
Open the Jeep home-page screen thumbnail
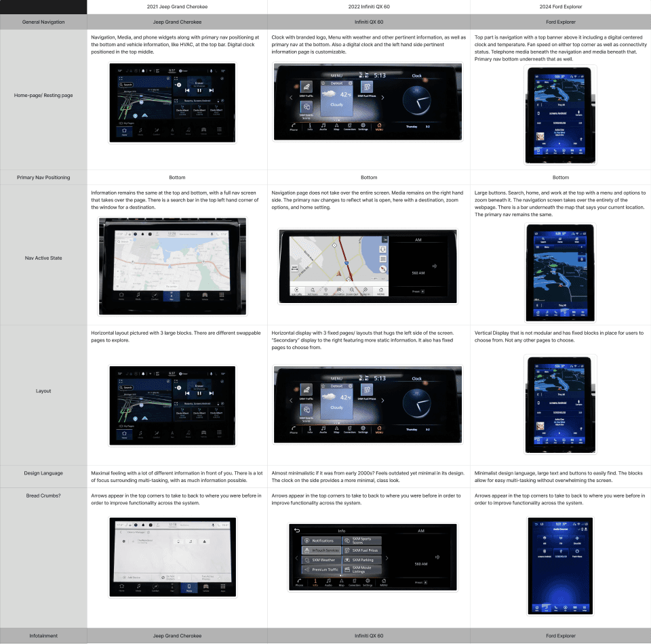172,102
